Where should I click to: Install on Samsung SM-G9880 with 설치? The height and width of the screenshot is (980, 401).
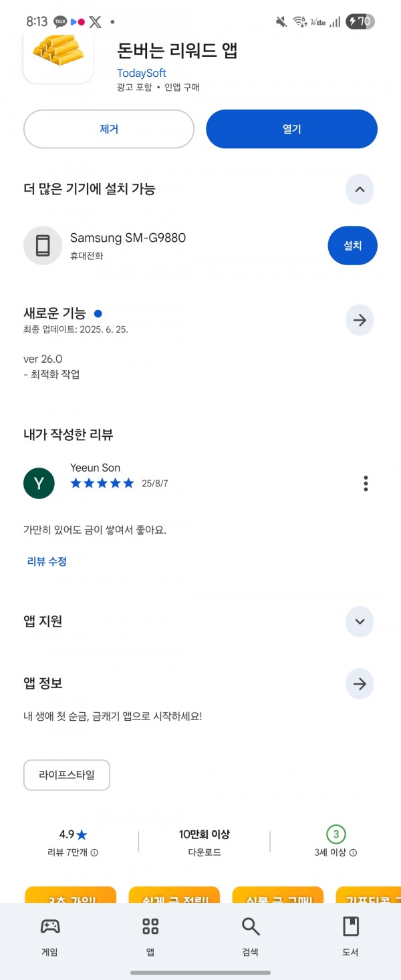352,246
